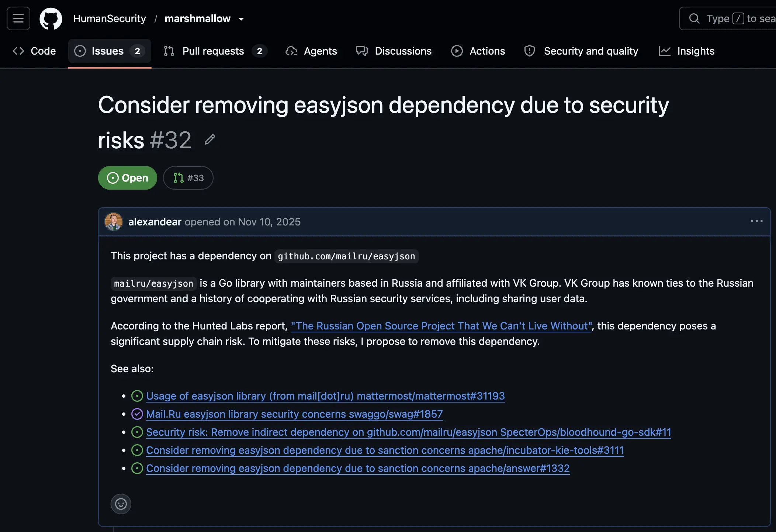776x532 pixels.
Task: Go to Security and quality tab
Action: coord(581,51)
